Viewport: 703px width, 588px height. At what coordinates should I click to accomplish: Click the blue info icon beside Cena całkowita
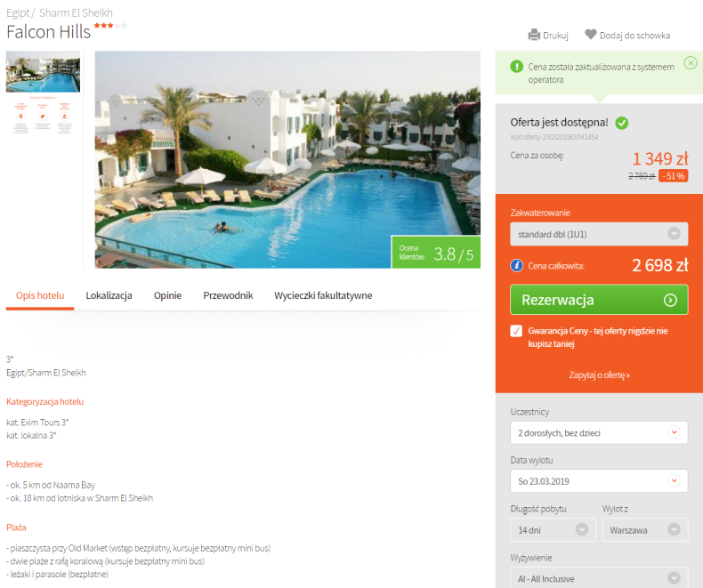pyautogui.click(x=516, y=266)
